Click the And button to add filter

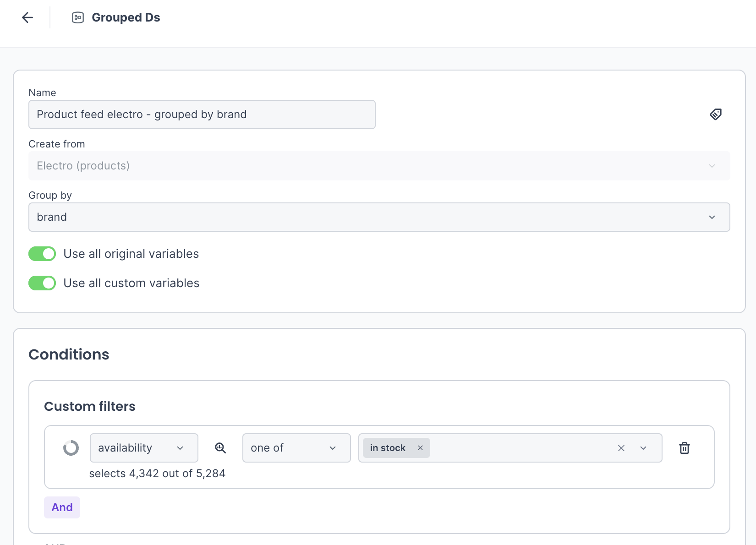[x=62, y=507]
